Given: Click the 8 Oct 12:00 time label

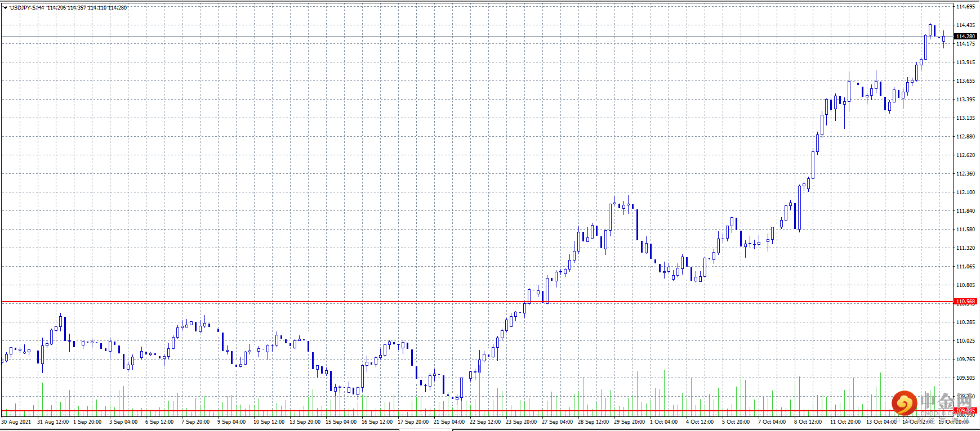Looking at the screenshot, I should click(x=808, y=422).
